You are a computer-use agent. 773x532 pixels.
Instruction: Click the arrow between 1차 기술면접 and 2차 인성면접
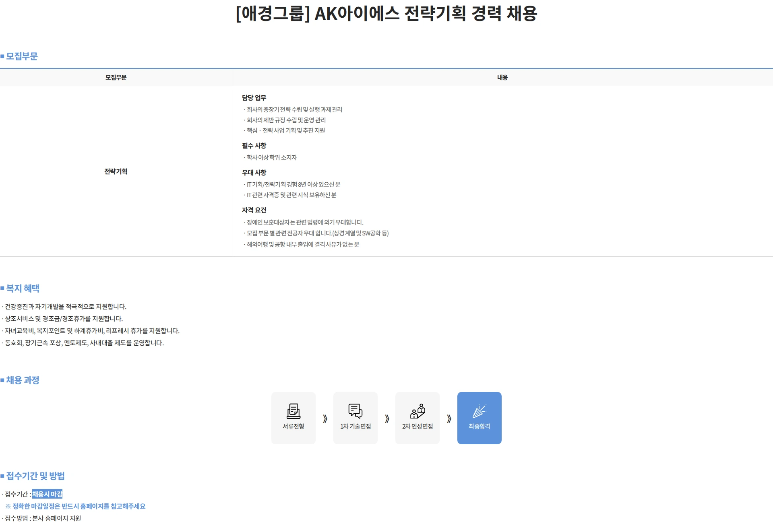(387, 419)
